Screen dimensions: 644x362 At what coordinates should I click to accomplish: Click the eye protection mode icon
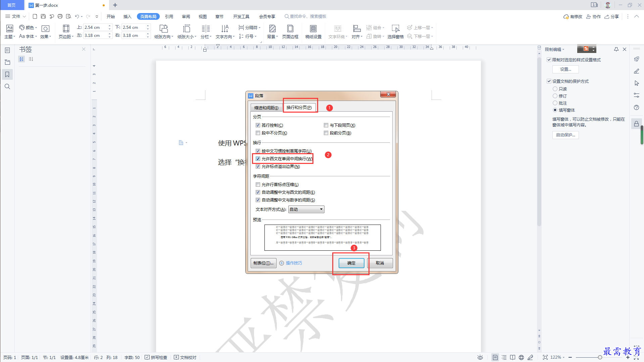[x=480, y=357]
